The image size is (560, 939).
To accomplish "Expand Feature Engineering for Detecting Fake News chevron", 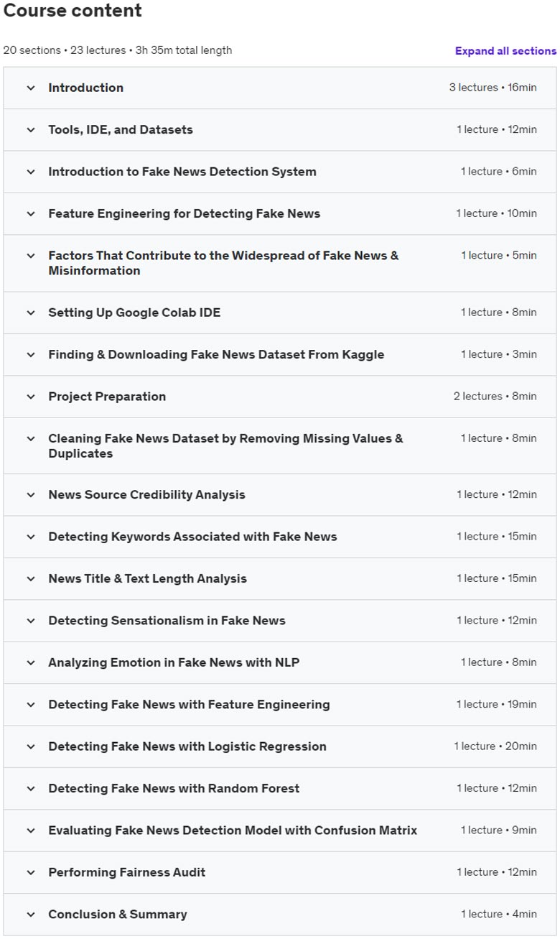I will pyautogui.click(x=31, y=213).
